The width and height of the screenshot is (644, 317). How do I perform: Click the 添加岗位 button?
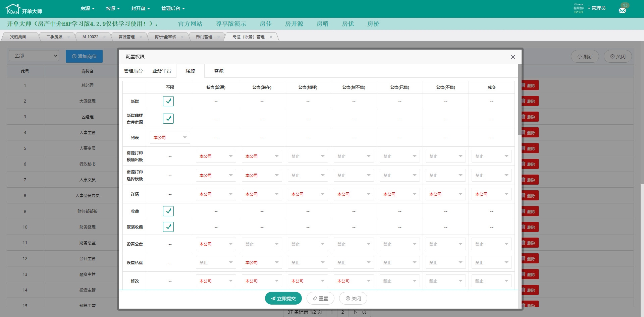(84, 56)
